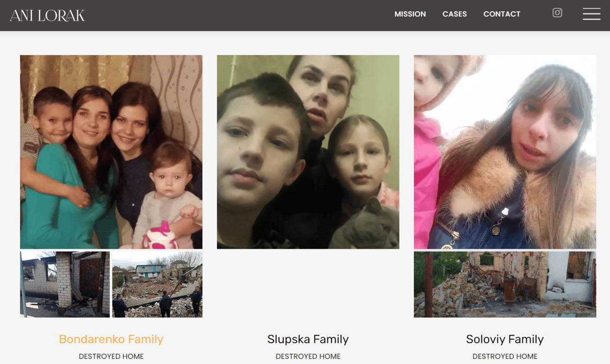
Task: Go to the MISSION menu item
Action: (x=410, y=14)
